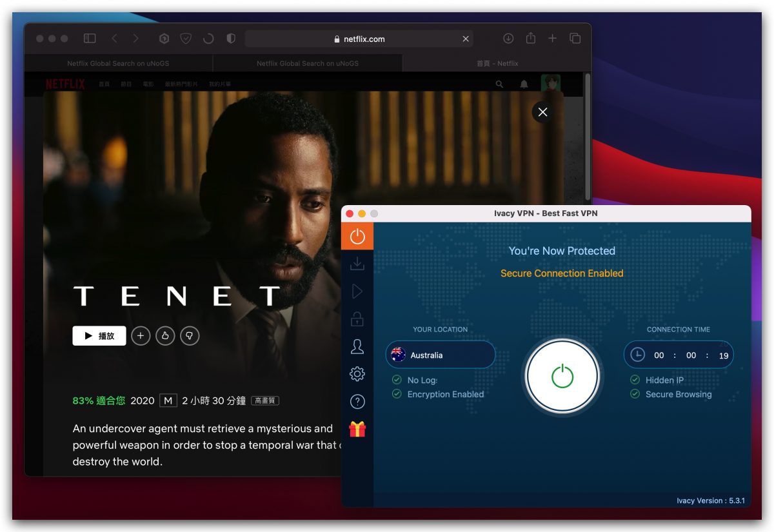774x532 pixels.
Task: Click the Australia flag icon
Action: 398,355
